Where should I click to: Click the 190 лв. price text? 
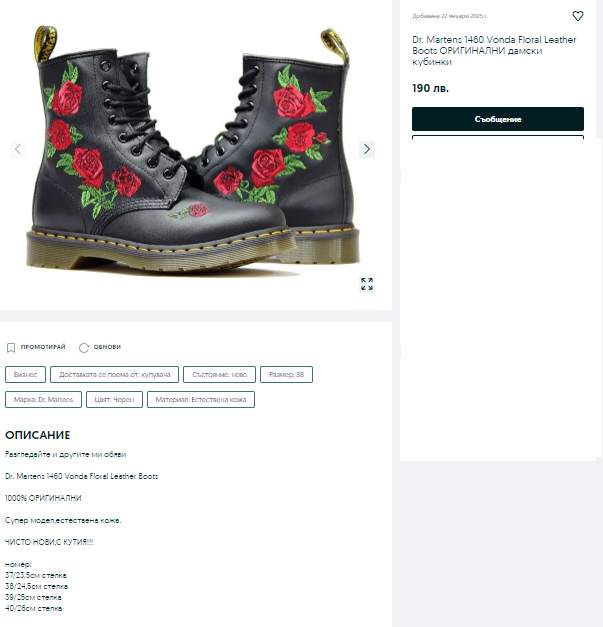[431, 88]
